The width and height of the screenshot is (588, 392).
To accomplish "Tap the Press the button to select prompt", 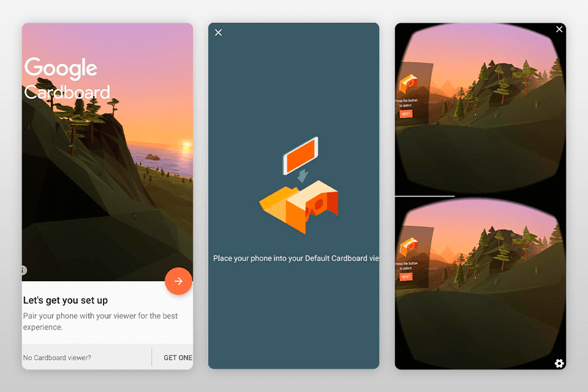I will (406, 102).
